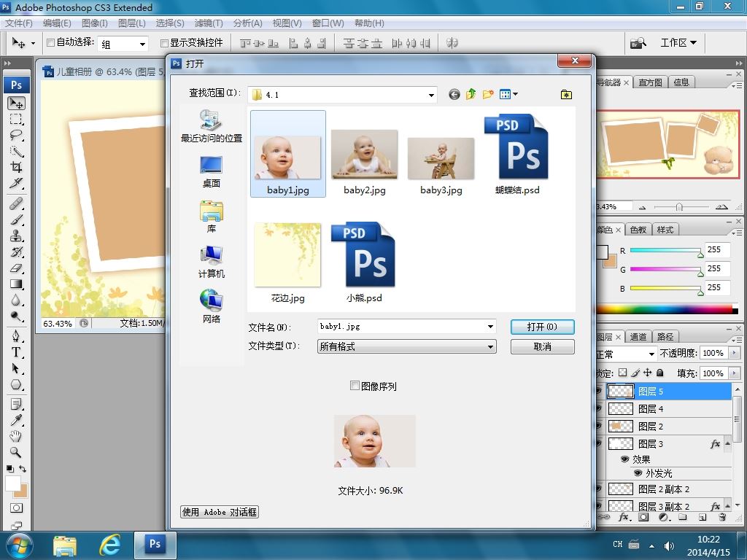Click the 打开(O) button
The width and height of the screenshot is (747, 560).
click(542, 327)
